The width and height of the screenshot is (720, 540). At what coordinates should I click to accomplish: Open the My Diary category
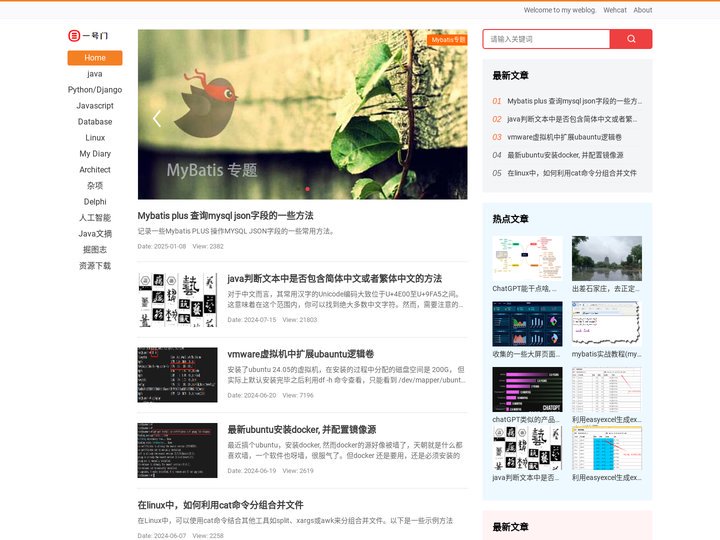point(95,154)
